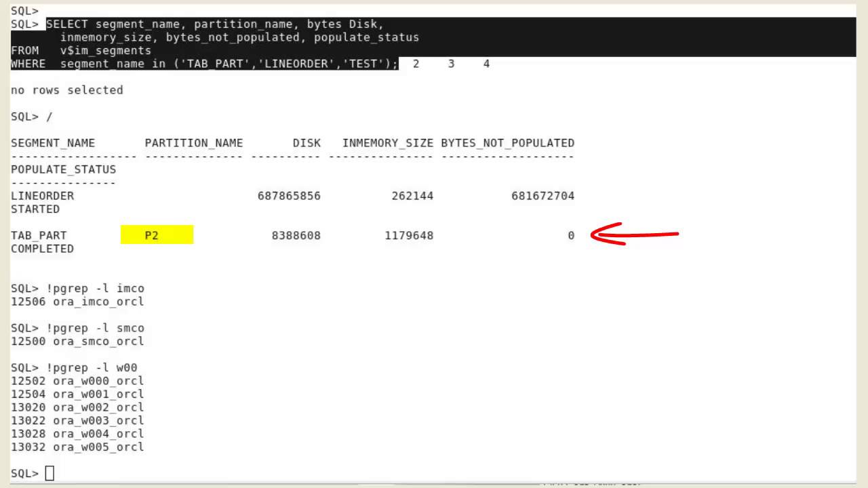Select in-memory size value 262144
868x488 pixels.
pos(412,196)
